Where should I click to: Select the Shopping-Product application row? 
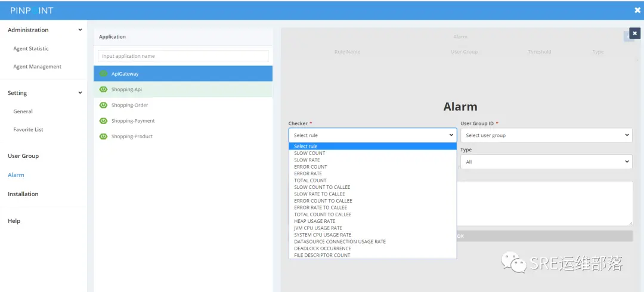[183, 136]
